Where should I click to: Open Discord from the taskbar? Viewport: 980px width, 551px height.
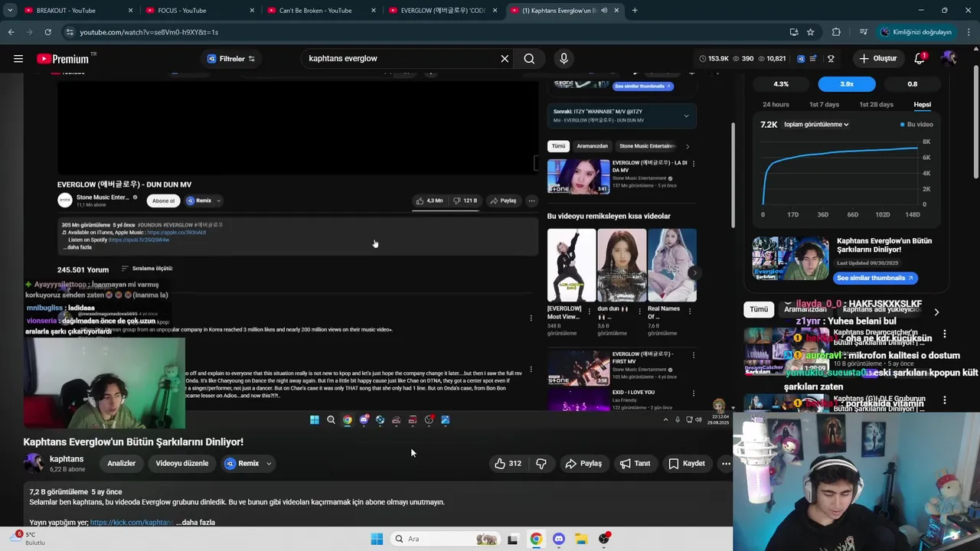pos(558,539)
